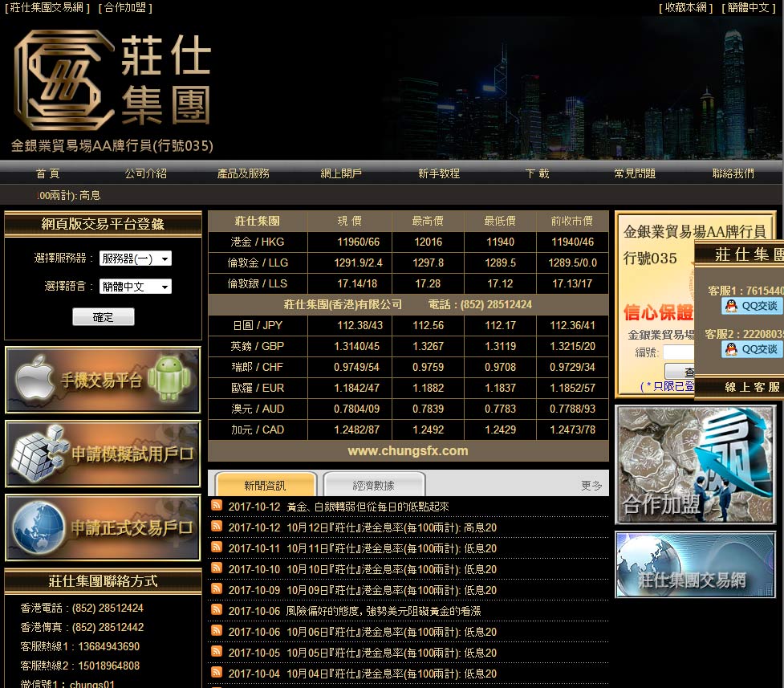Switch to the 新聞資訊 tab
784x688 pixels.
pos(265,485)
